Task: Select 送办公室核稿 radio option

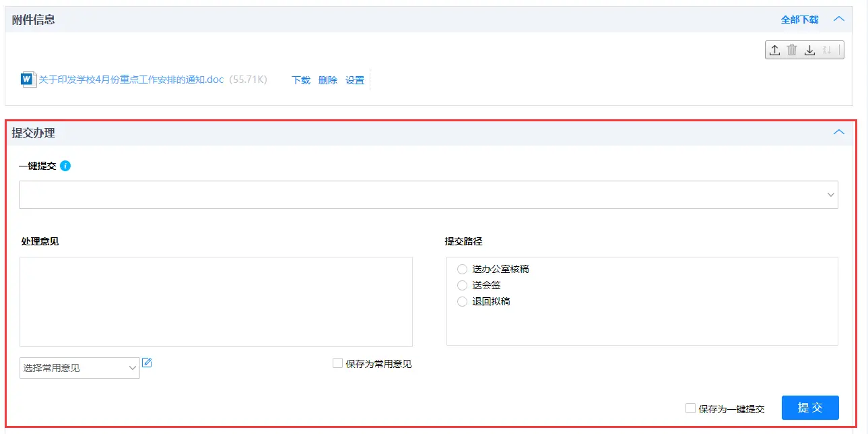Action: click(462, 269)
